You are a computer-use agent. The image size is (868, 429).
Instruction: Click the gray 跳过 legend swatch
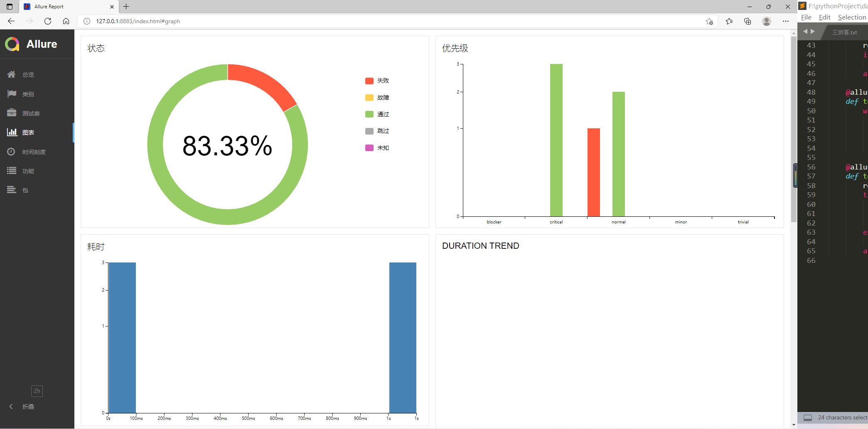click(369, 131)
